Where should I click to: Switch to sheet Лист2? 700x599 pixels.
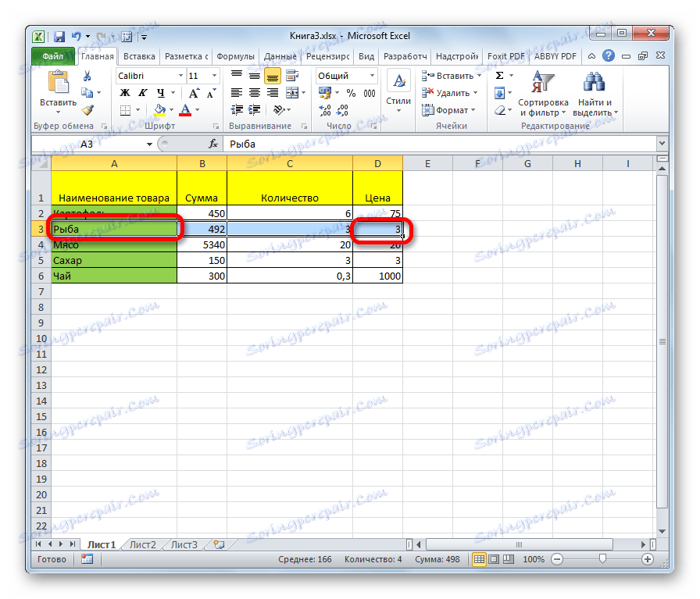(143, 544)
